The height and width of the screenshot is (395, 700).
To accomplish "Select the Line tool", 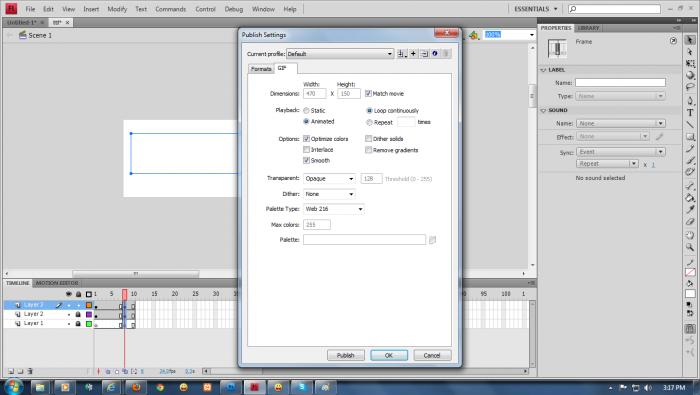I will [x=690, y=124].
